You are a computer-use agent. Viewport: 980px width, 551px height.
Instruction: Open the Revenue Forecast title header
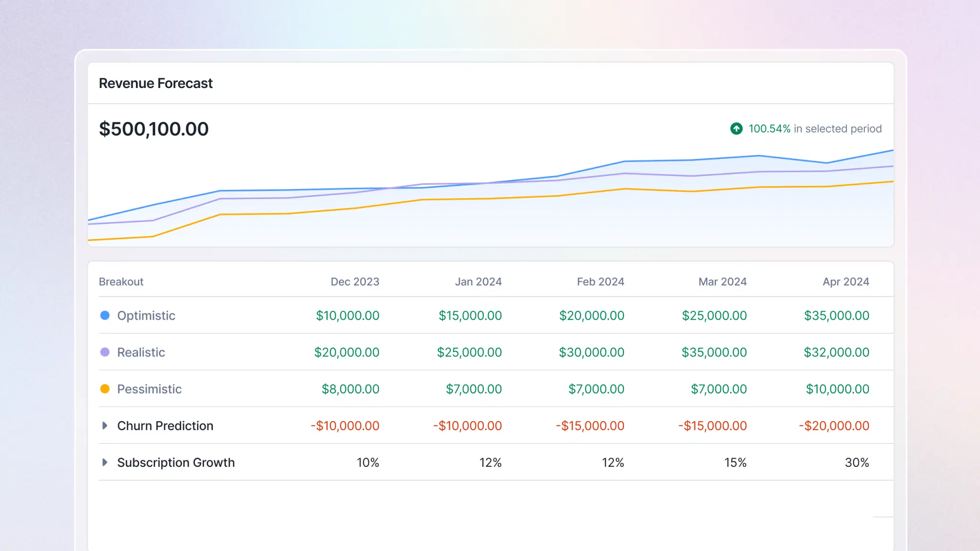click(x=156, y=83)
